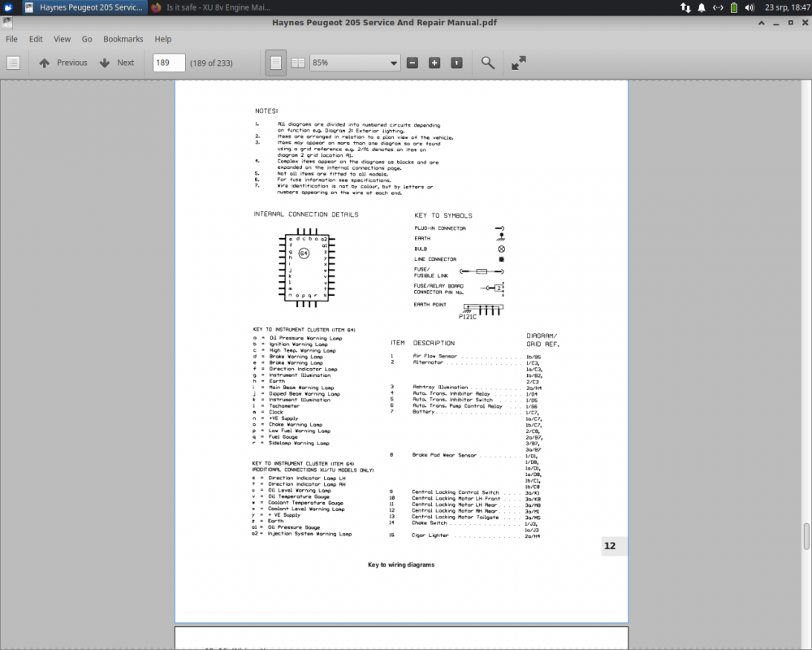Click the zoom out minus icon
This screenshot has width=812, height=650.
coord(412,63)
